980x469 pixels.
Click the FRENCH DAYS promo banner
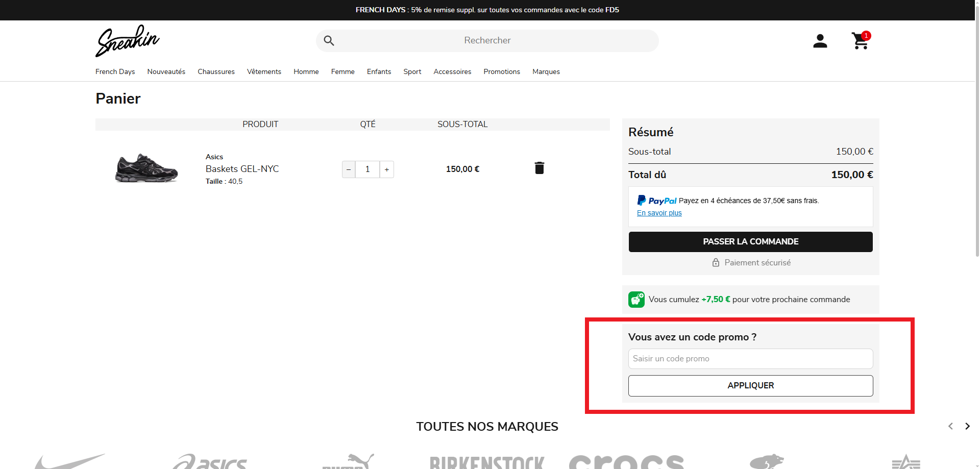point(487,10)
